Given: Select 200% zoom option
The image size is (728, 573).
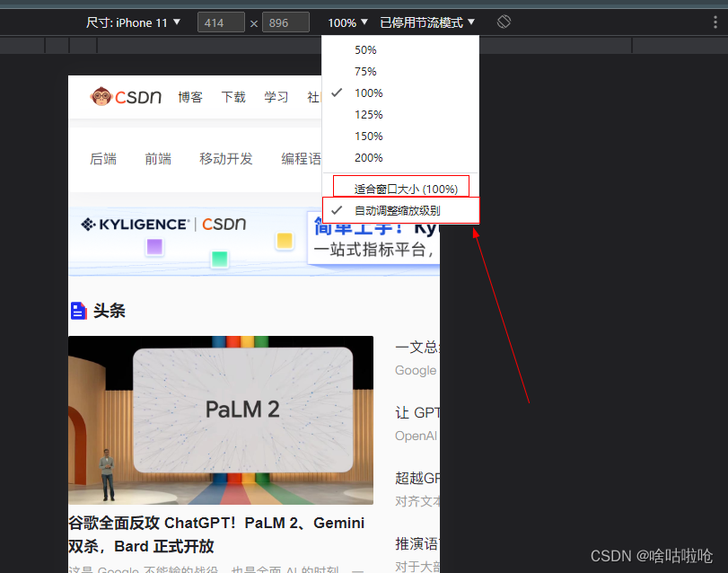Looking at the screenshot, I should coord(400,158).
